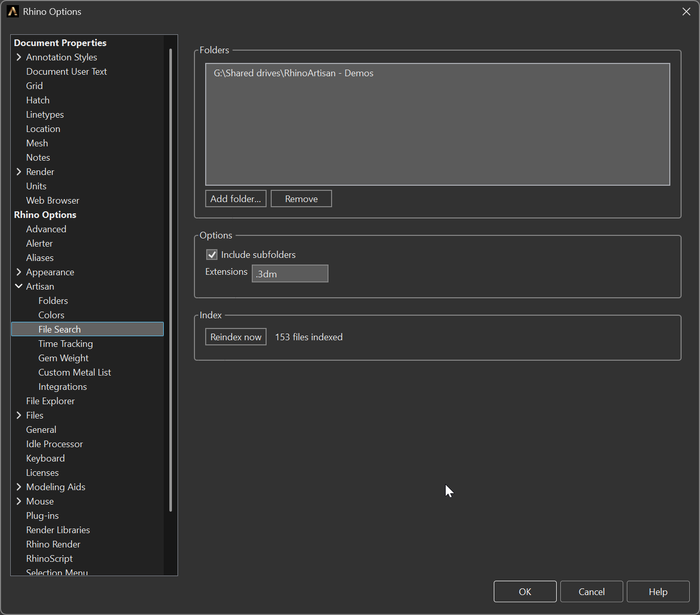Viewport: 700px width, 615px height.
Task: Select the Units settings item
Action: [x=36, y=186]
